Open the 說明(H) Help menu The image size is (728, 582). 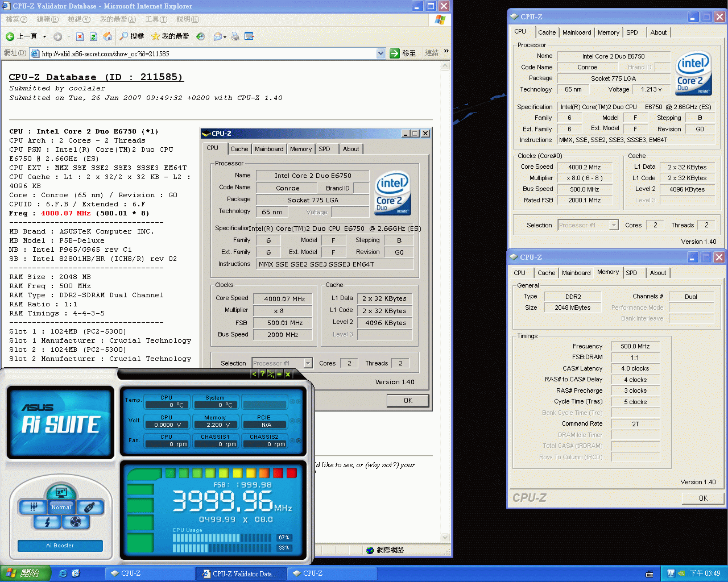[188, 19]
